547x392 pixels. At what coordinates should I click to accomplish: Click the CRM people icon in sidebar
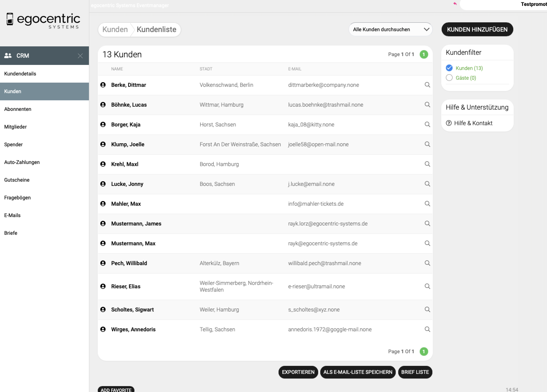8,56
